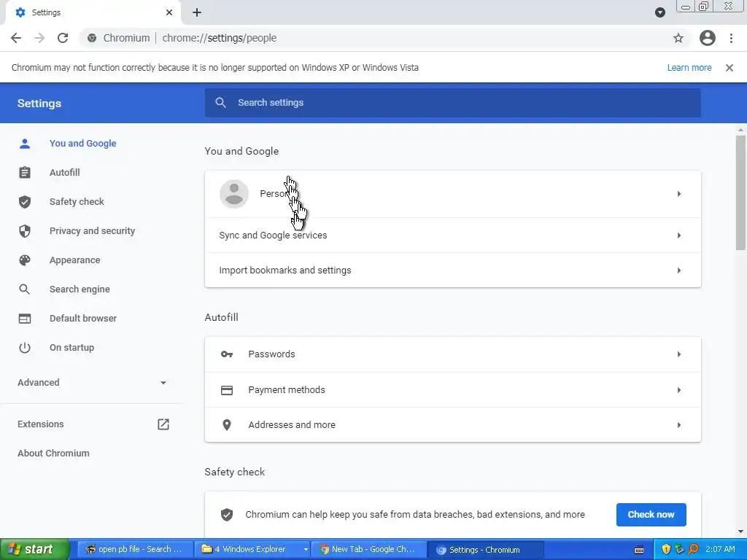The width and height of the screenshot is (747, 560).
Task: Click the Settings heading text
Action: point(39,104)
